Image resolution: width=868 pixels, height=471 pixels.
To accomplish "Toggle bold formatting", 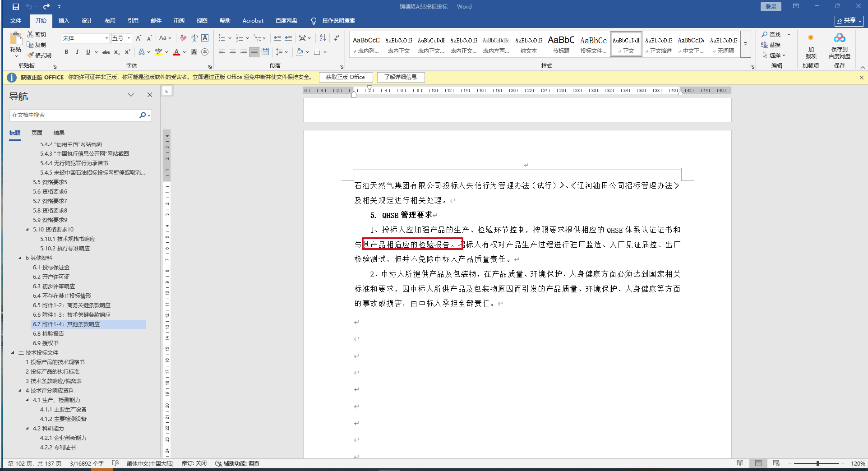I will tap(66, 52).
